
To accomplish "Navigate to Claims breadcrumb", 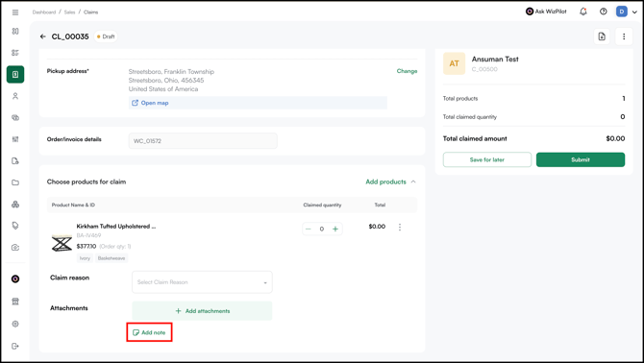I will tap(90, 12).
